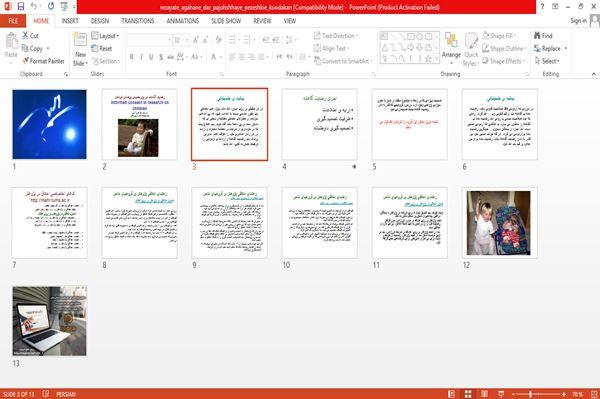
Task: Select slide 12 thumbnail with child photo
Action: pyautogui.click(x=499, y=223)
